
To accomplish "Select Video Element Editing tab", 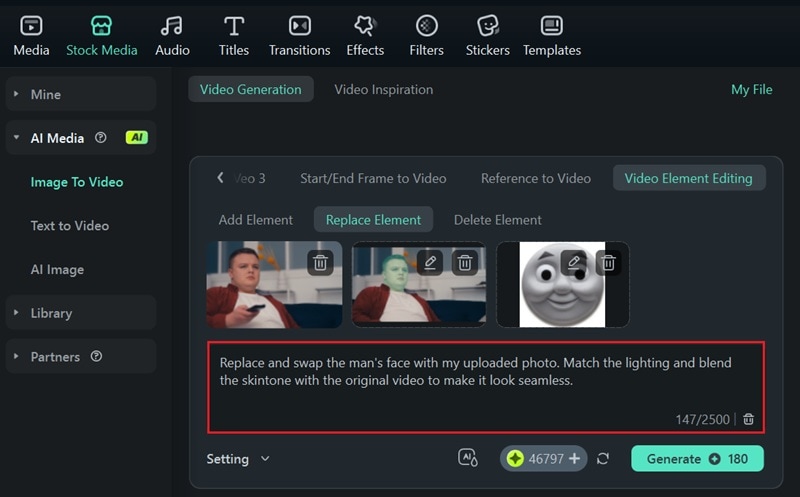I will tap(689, 178).
